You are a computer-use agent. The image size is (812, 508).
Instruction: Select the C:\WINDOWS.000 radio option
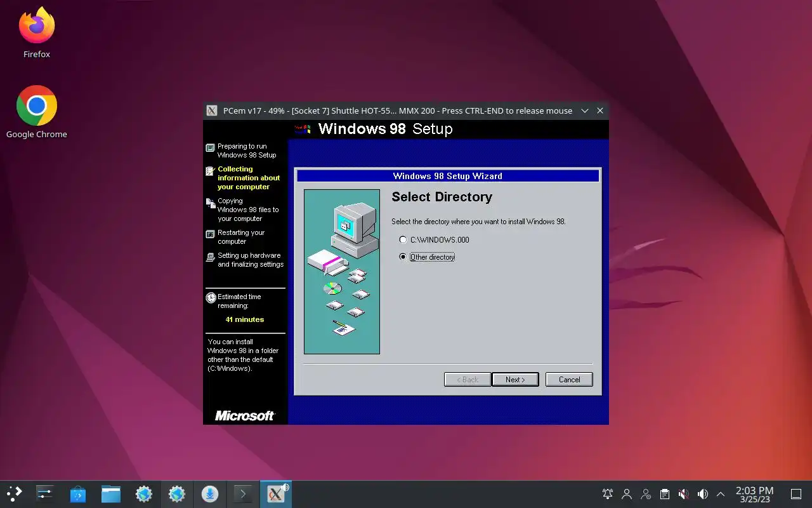[x=403, y=240]
